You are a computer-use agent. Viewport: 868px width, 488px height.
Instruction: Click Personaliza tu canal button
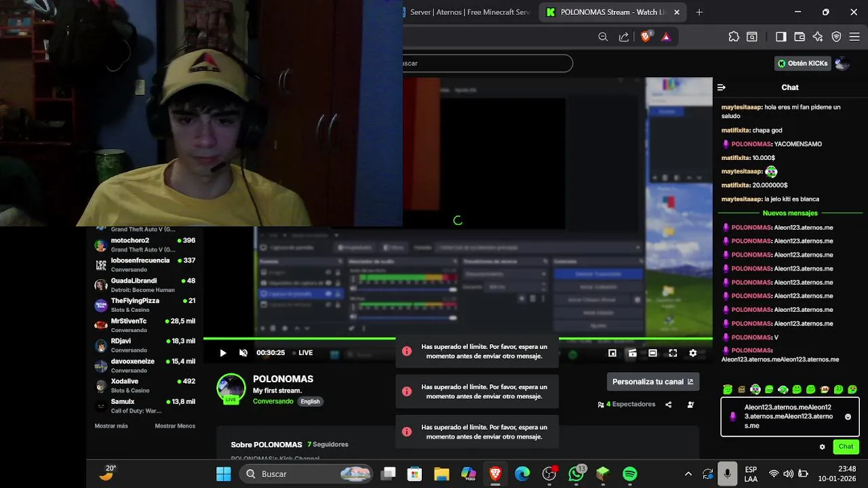pos(653,382)
